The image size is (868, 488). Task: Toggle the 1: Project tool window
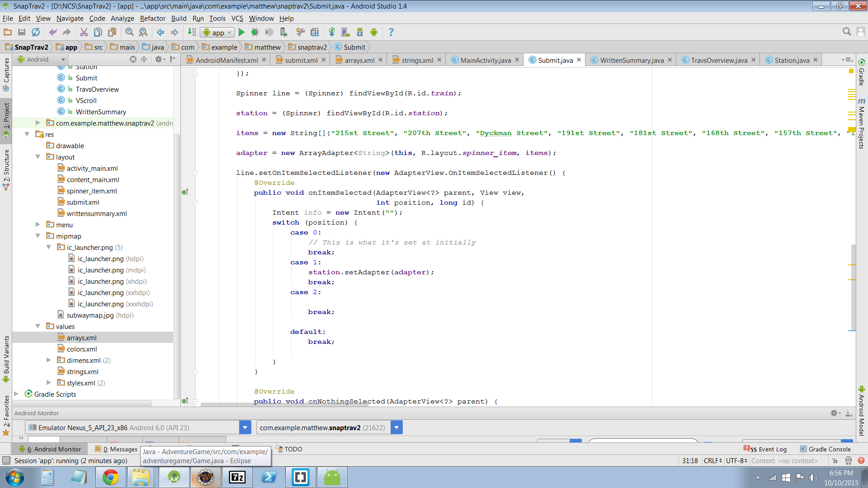point(6,116)
